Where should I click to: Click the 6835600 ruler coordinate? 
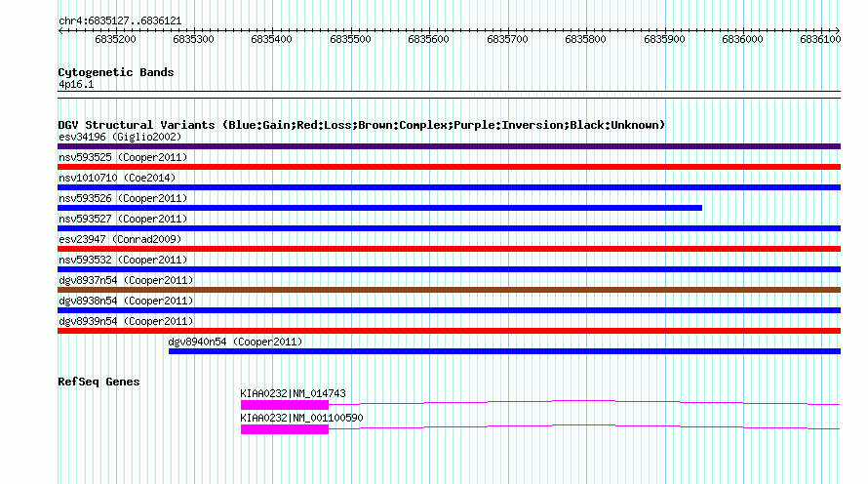(x=428, y=39)
